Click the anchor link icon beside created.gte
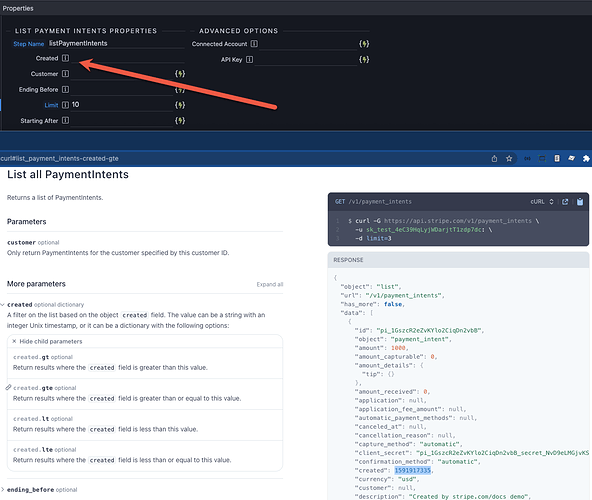Viewport: 592px width, 500px height. click(8, 387)
